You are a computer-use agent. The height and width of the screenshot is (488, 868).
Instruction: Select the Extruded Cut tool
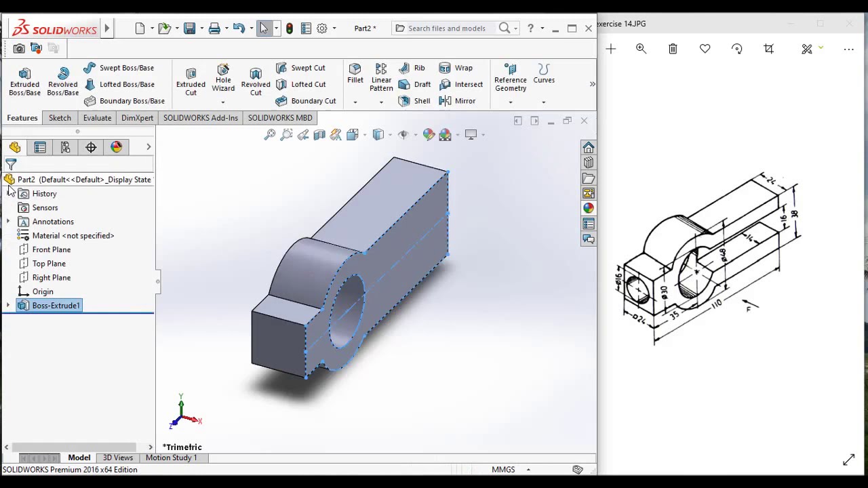[191, 82]
